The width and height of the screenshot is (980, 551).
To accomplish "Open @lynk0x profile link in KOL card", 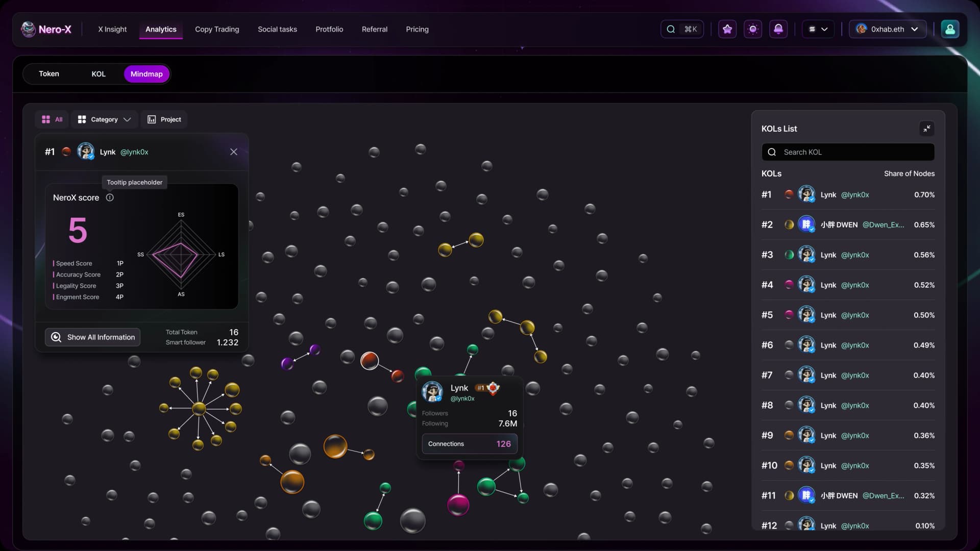I will pos(134,152).
